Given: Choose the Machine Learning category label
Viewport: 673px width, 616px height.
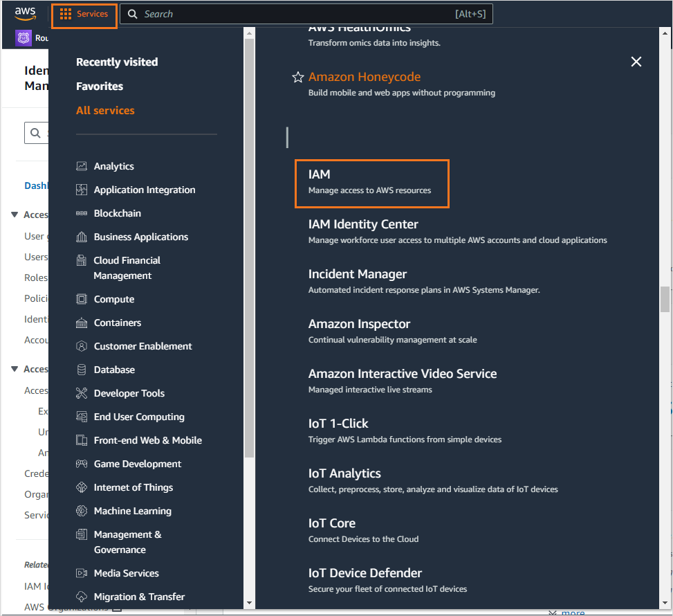Looking at the screenshot, I should 133,511.
